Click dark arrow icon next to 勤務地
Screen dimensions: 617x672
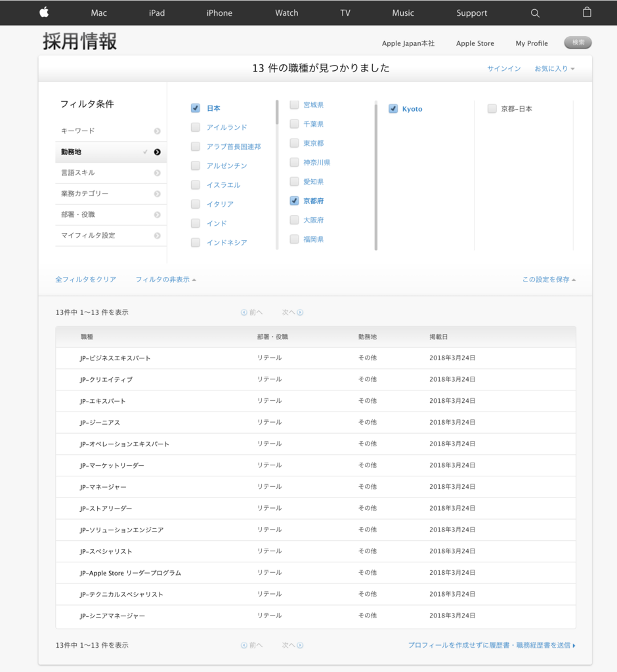point(158,152)
